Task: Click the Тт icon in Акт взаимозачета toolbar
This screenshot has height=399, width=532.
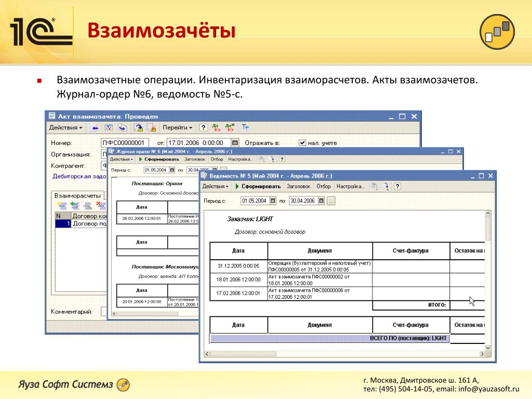Action: [x=245, y=128]
